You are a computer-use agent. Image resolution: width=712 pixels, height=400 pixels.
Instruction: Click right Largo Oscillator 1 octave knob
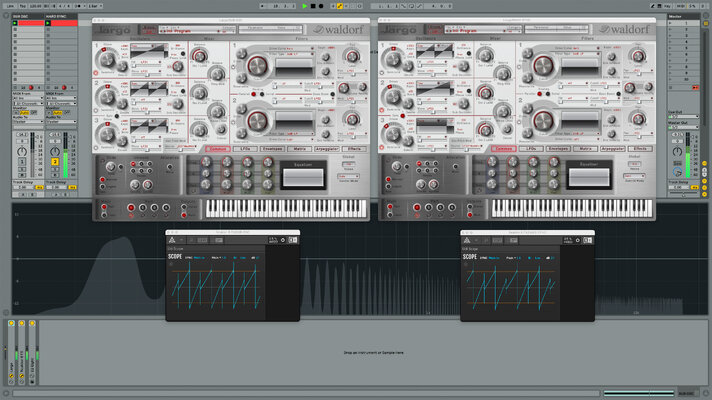click(393, 59)
